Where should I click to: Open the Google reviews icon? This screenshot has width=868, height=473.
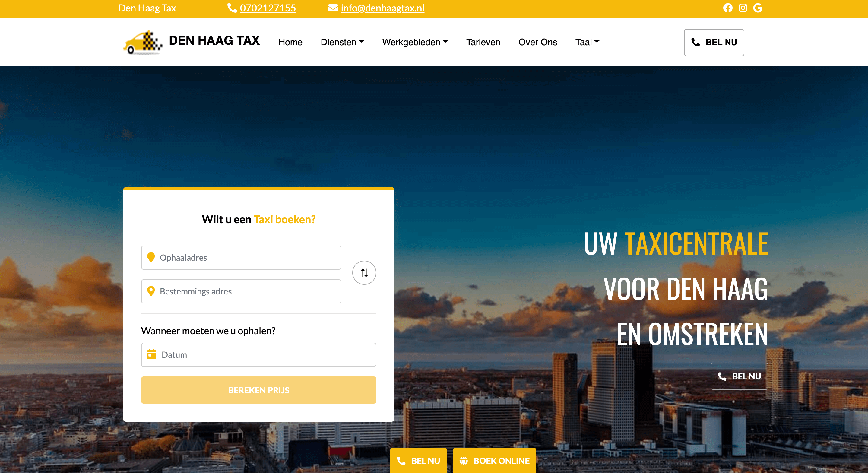[758, 8]
